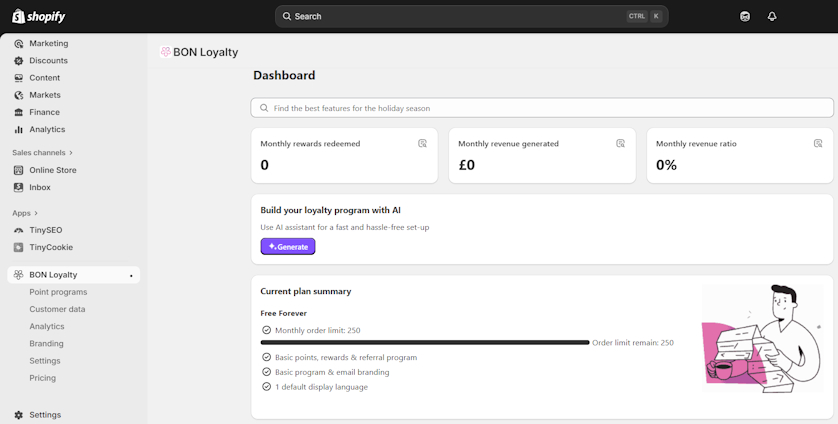This screenshot has height=424, width=838.
Task: Open Point programs submenu
Action: click(58, 292)
